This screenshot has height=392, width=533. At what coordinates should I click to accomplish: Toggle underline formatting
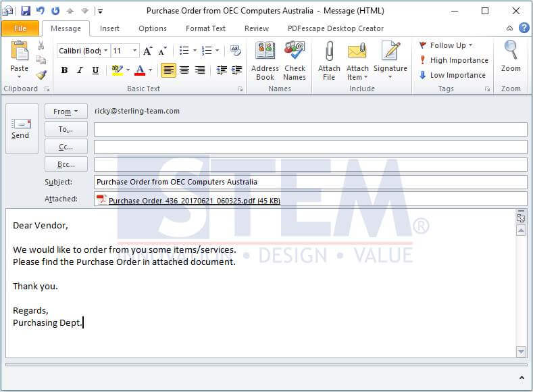(95, 70)
